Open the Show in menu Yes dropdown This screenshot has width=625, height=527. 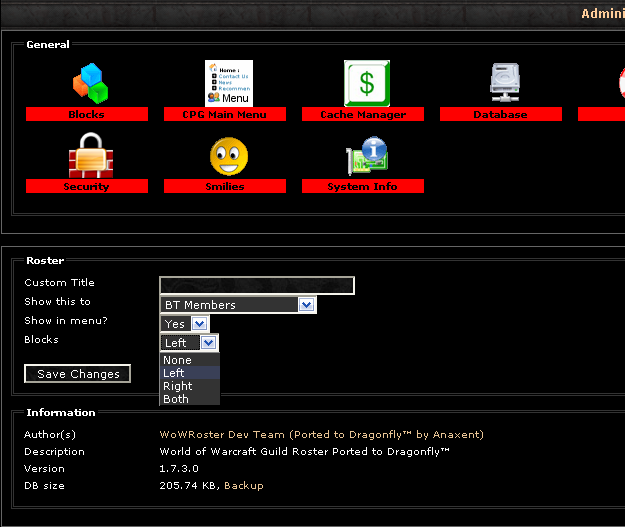click(x=198, y=324)
